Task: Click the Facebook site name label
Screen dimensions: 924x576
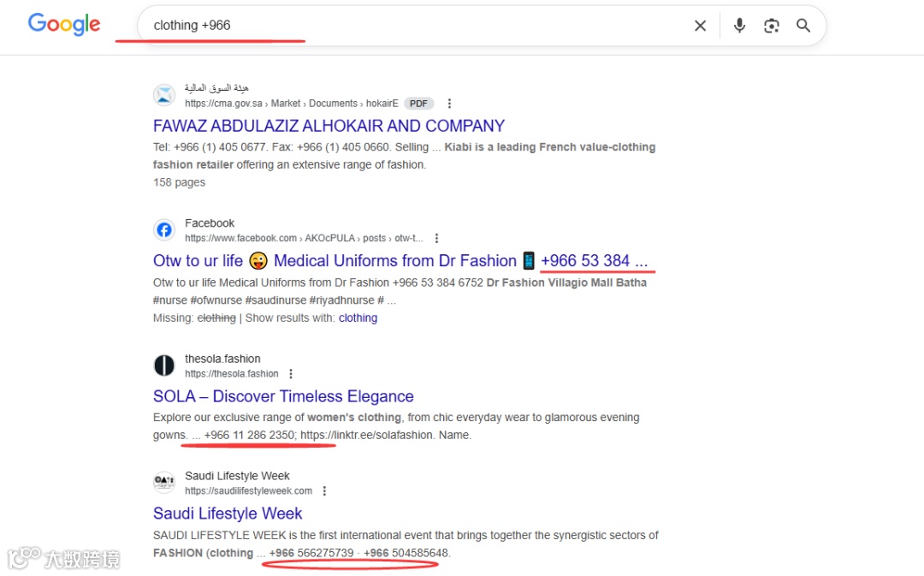Action: 210,223
